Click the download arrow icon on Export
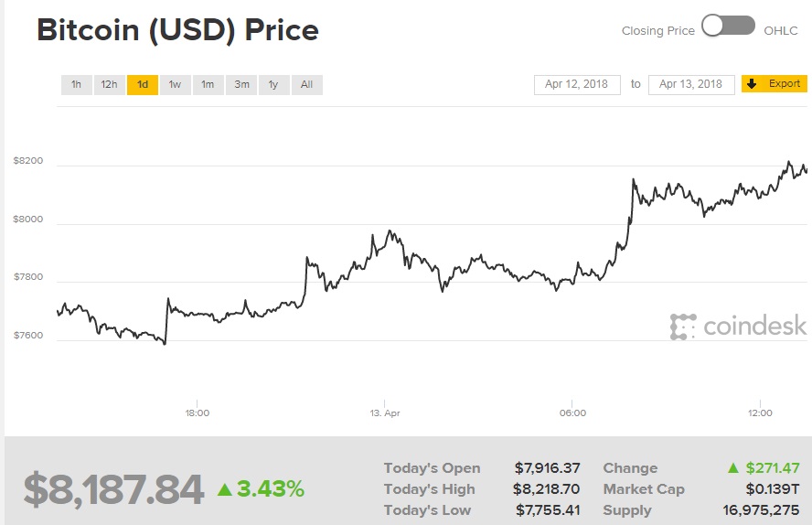 click(752, 84)
